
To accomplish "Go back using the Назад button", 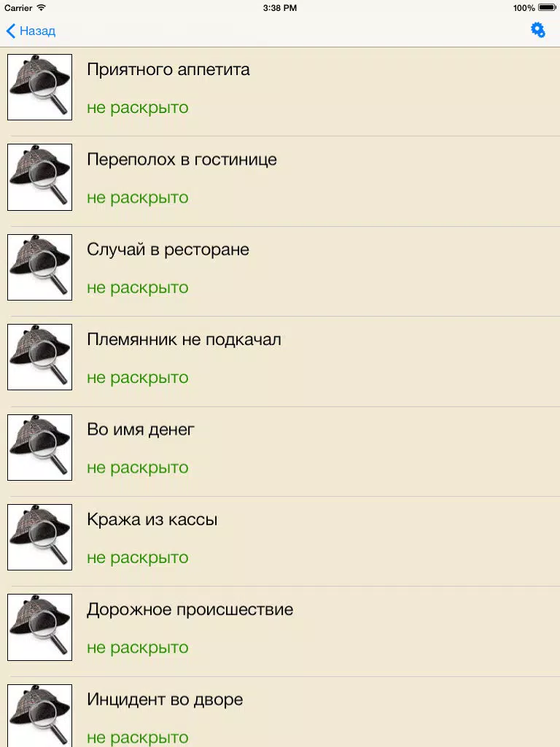I will click(x=31, y=31).
